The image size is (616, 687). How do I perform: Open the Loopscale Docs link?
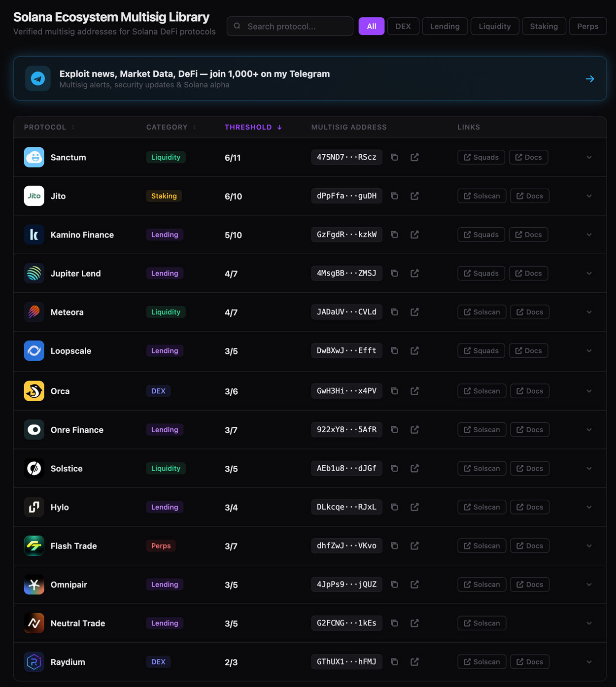528,351
